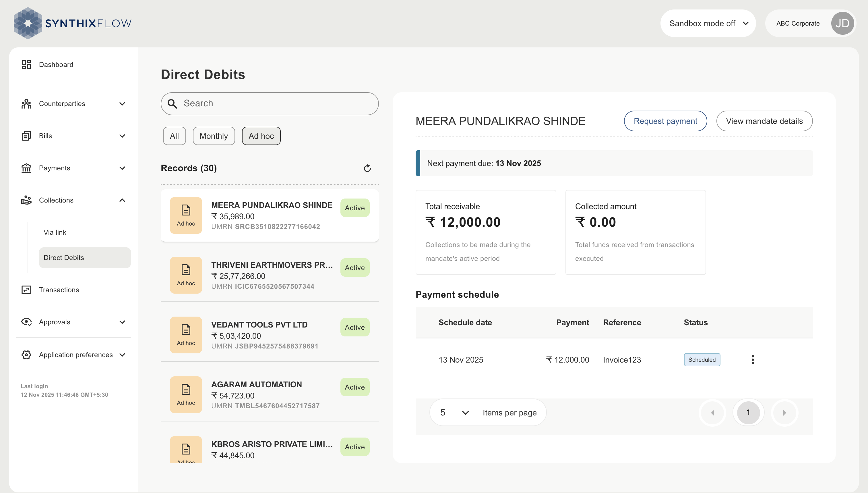The width and height of the screenshot is (868, 493).
Task: Click Ad hoc icon for KBROS Aristo
Action: tap(186, 450)
